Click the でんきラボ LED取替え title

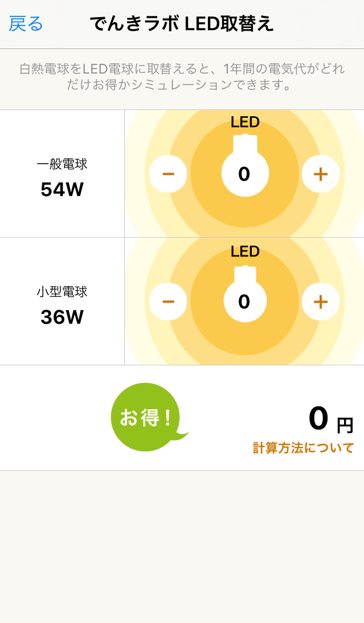click(x=182, y=24)
